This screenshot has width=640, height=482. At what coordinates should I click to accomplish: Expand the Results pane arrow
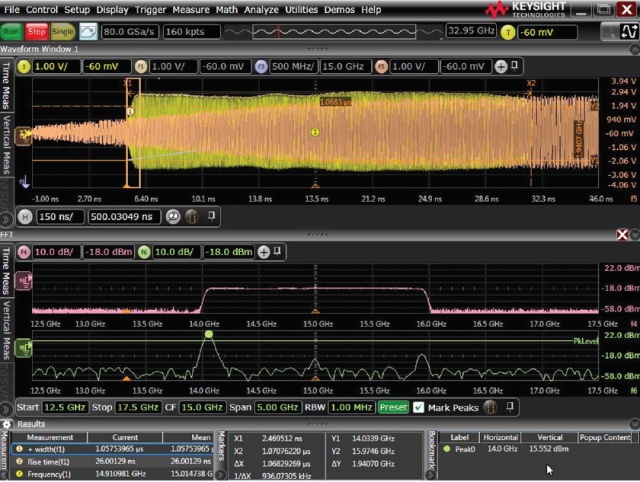click(x=634, y=424)
